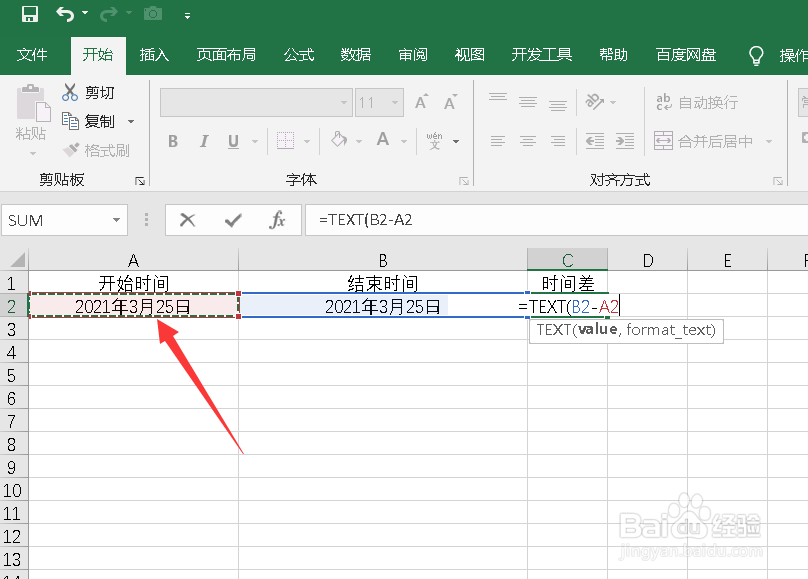Viewport: 808px width, 579px height.
Task: Toggle Italic formatting
Action: click(x=204, y=141)
